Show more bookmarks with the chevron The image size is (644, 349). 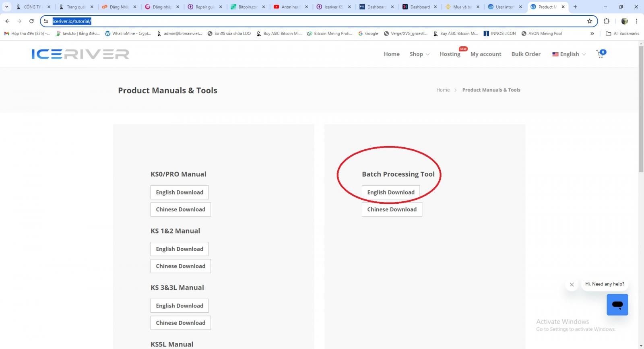(x=592, y=33)
